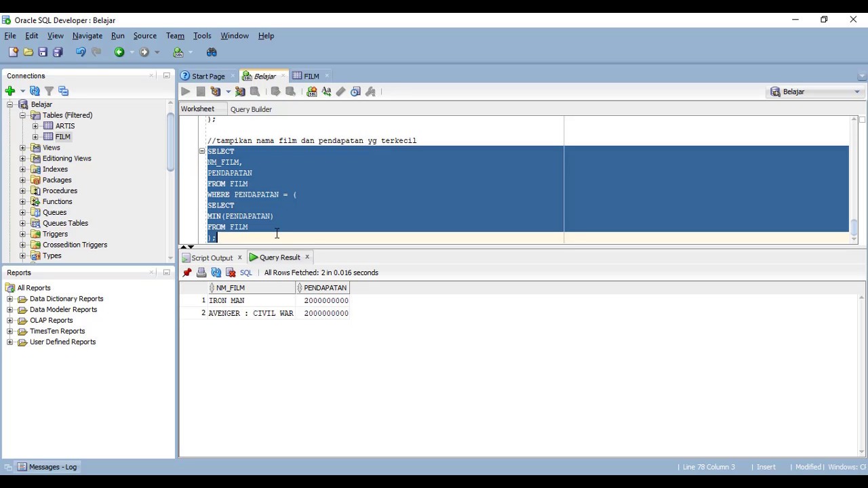
Task: Expand the ARTIS table node
Action: [35, 126]
